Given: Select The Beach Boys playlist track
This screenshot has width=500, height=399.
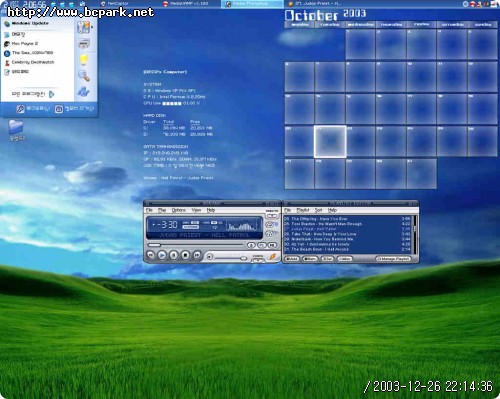Looking at the screenshot, I should (x=347, y=249).
